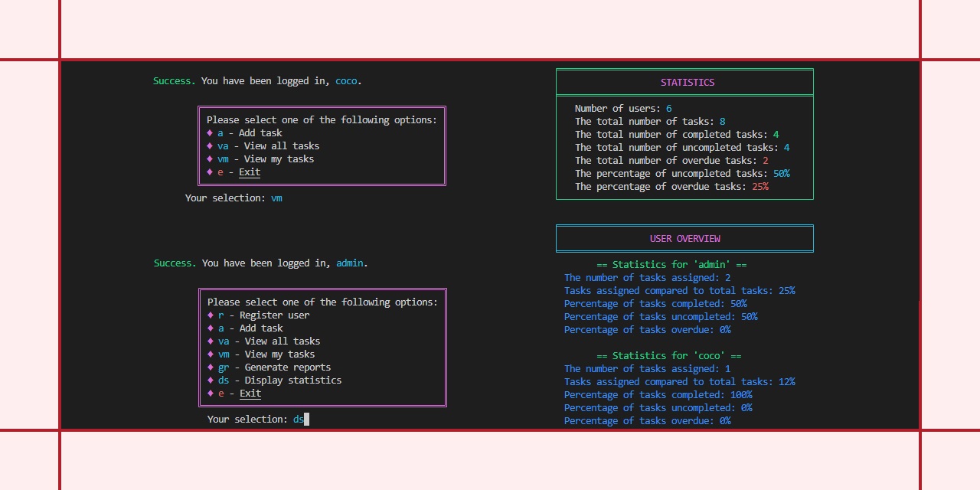Click the "coco" username in the login message
This screenshot has width=980, height=490.
pyautogui.click(x=345, y=80)
